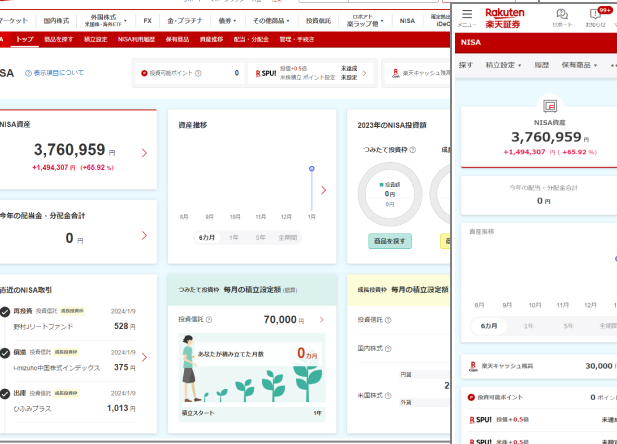
Task: Click the help icon beside 米国株式 in 成長投資枠 card
Action: pos(388,396)
